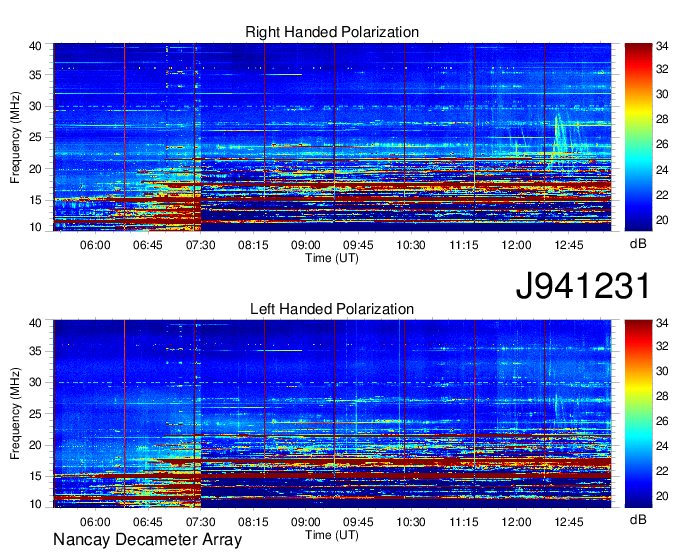The width and height of the screenshot is (680, 552).
Task: Click the '20' dB label on Left Handed color bar
Action: [x=662, y=496]
